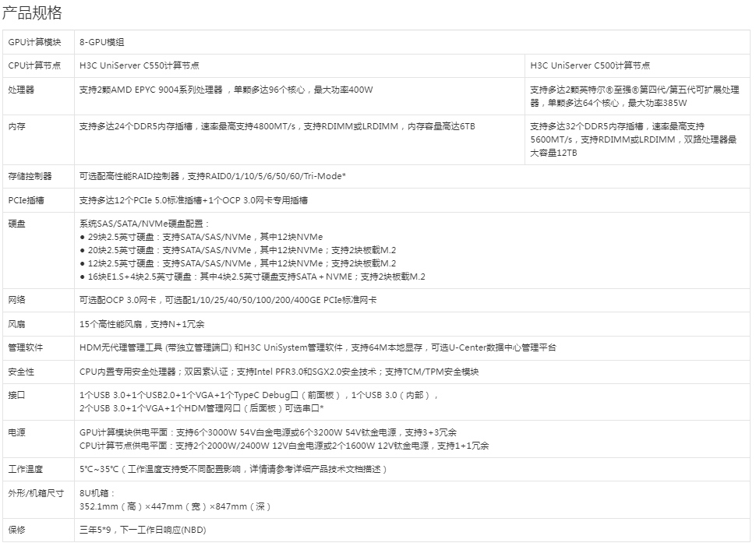Select the 处理器 row label
The height and width of the screenshot is (550, 756).
pos(21,90)
